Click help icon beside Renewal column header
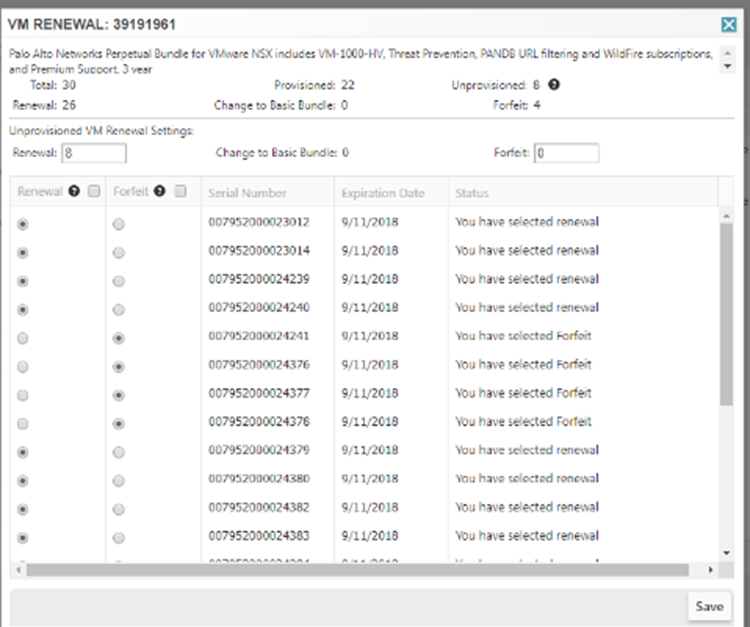This screenshot has width=750, height=627. click(x=73, y=192)
